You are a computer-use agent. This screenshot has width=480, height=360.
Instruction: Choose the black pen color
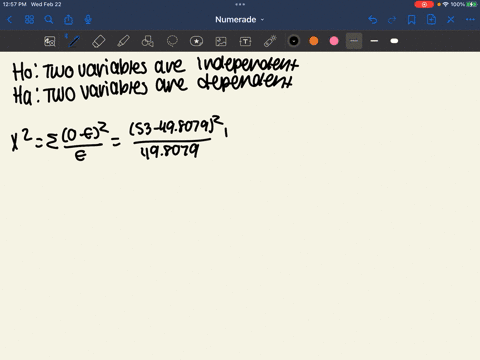(294, 41)
